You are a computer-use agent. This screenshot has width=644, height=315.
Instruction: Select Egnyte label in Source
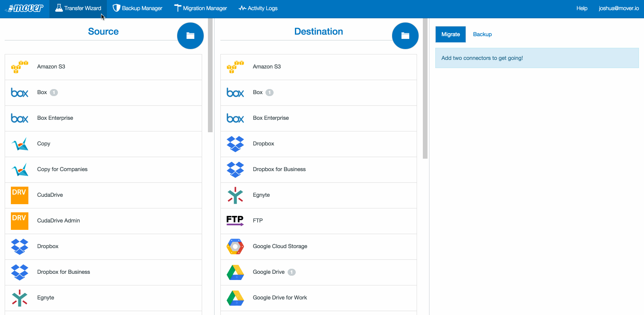pyautogui.click(x=46, y=297)
